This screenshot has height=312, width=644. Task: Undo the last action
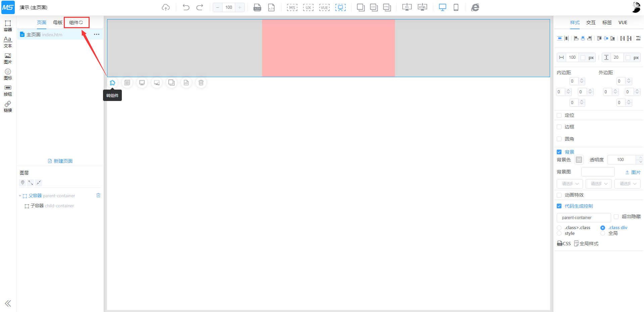(186, 7)
